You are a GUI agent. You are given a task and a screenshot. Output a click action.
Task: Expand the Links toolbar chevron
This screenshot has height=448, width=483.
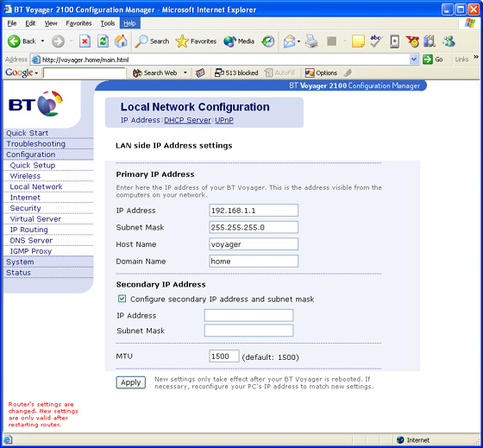tap(476, 57)
